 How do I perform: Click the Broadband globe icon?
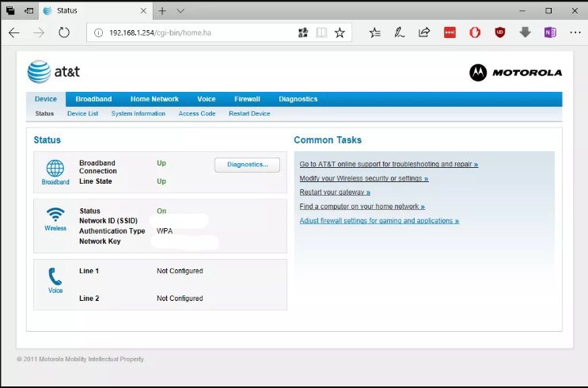pos(55,168)
